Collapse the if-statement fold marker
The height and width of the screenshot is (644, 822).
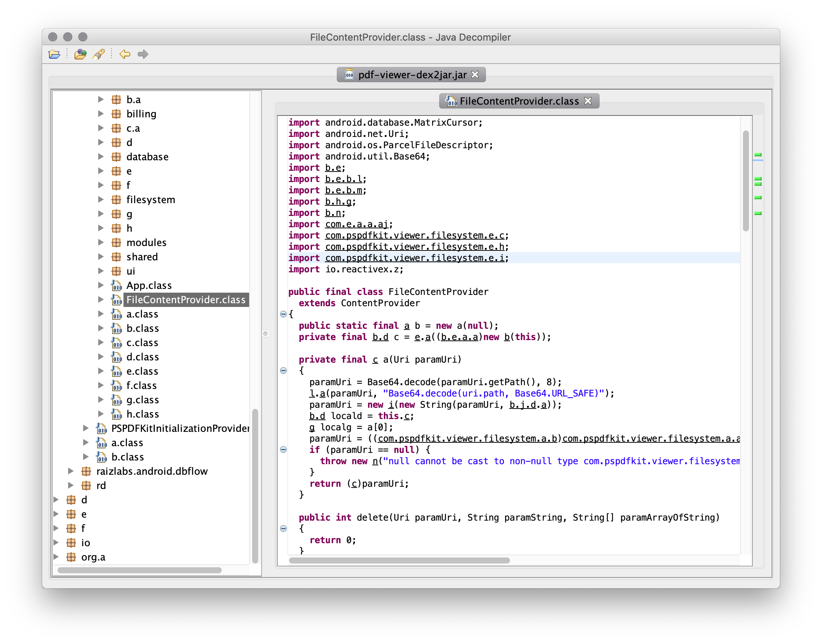[x=283, y=450]
